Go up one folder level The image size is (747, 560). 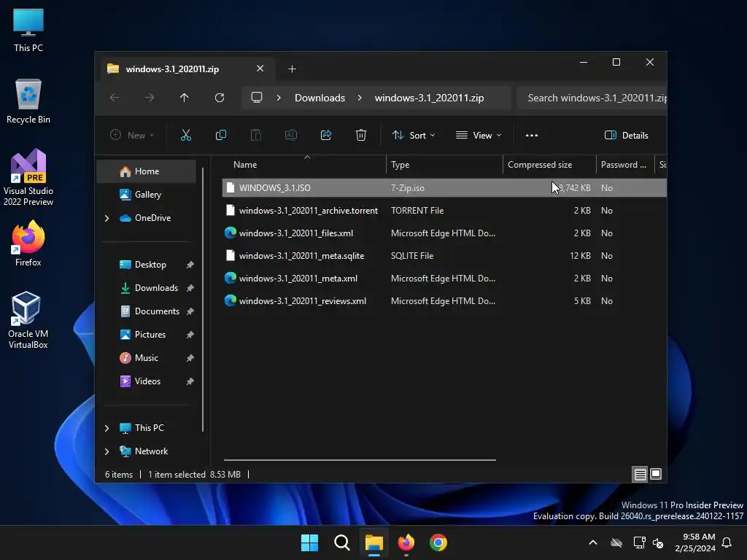pos(185,98)
